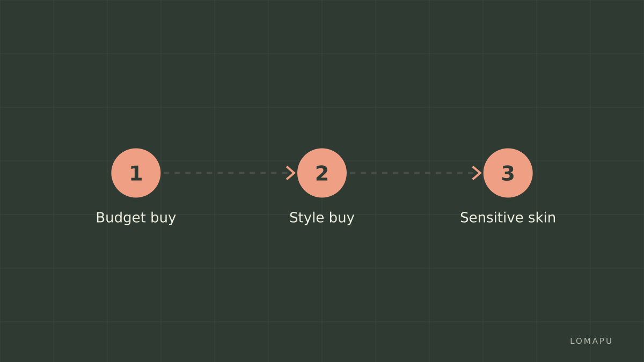
Task: Open the step 3 circle
Action: tap(508, 173)
